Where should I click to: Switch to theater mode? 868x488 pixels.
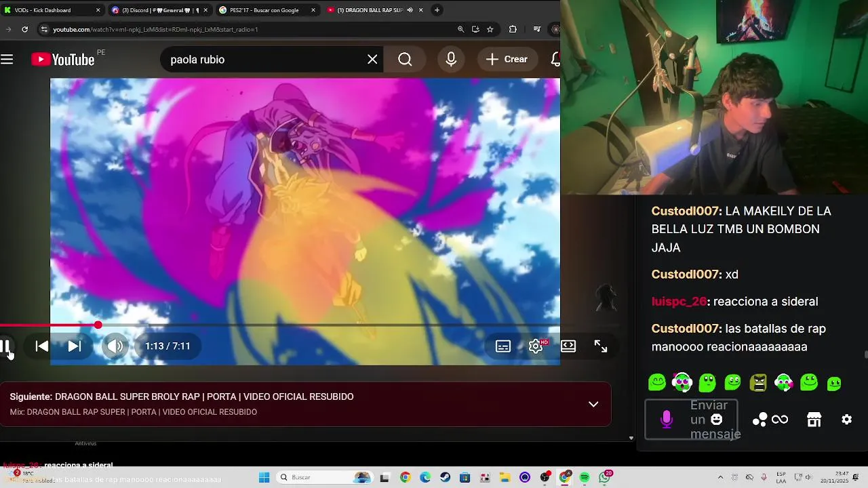click(568, 346)
